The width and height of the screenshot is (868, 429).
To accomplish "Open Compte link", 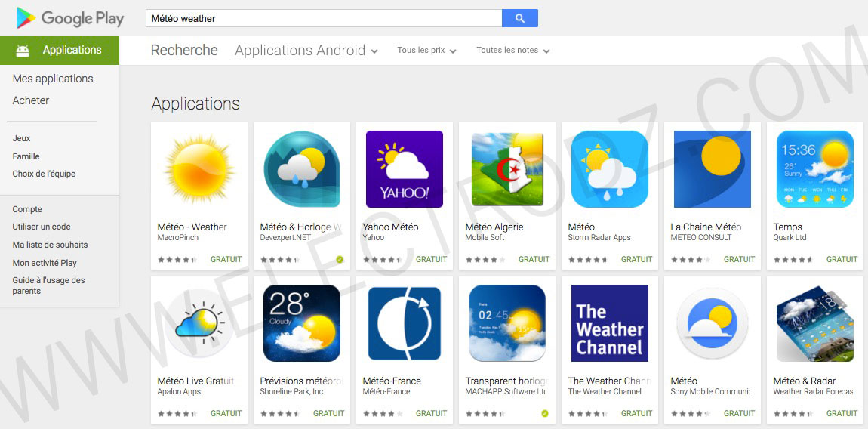I will tap(27, 209).
